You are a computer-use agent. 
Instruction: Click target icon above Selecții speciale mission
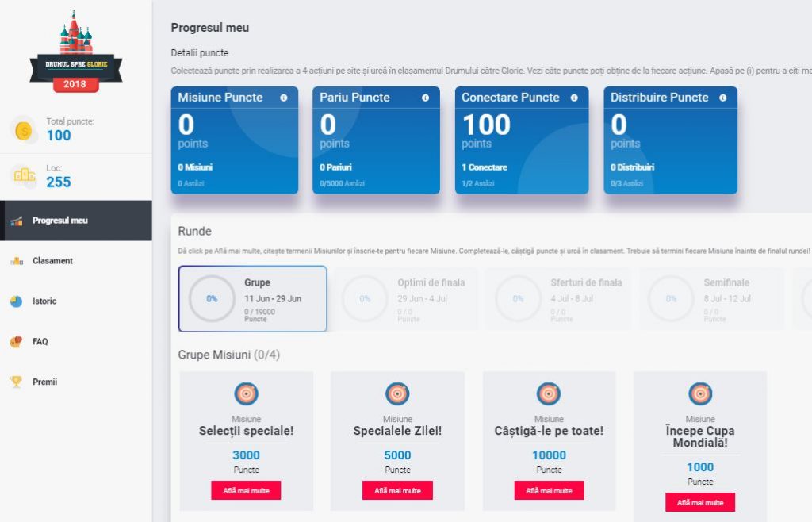[x=247, y=393]
